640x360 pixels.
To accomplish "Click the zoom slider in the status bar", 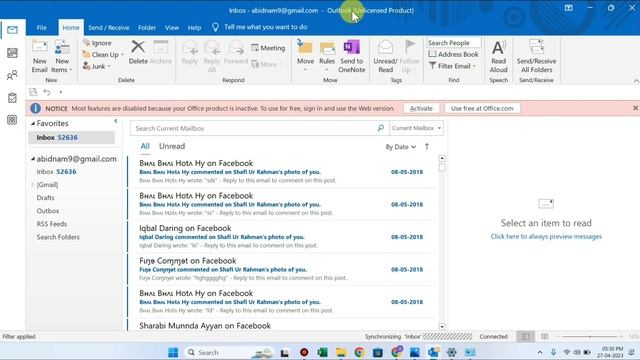I will click(x=591, y=336).
